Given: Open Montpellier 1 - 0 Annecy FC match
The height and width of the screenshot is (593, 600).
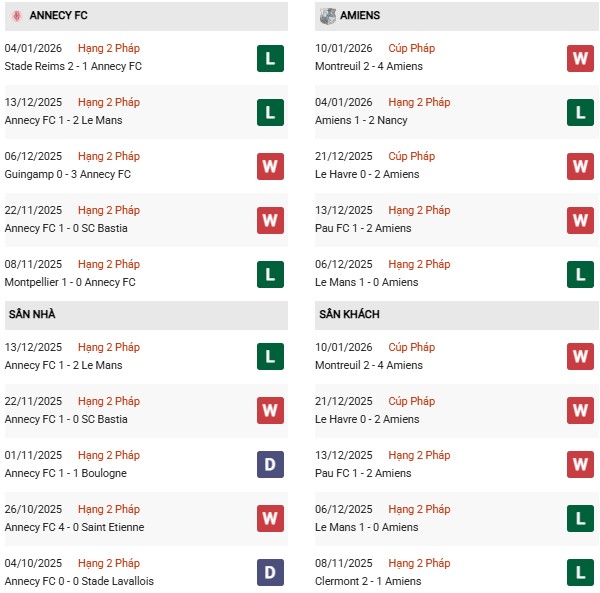Looking at the screenshot, I should pos(72,282).
